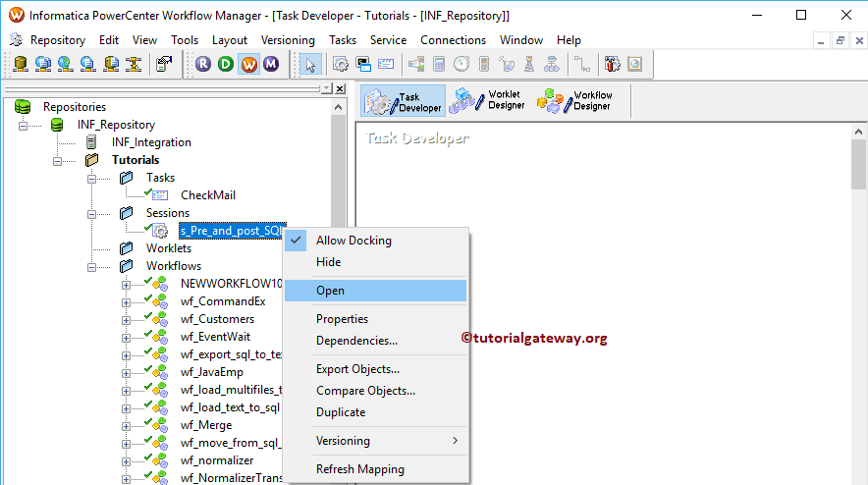Launch Repository Manager via the R icon
The height and width of the screenshot is (485, 868).
pos(203,64)
